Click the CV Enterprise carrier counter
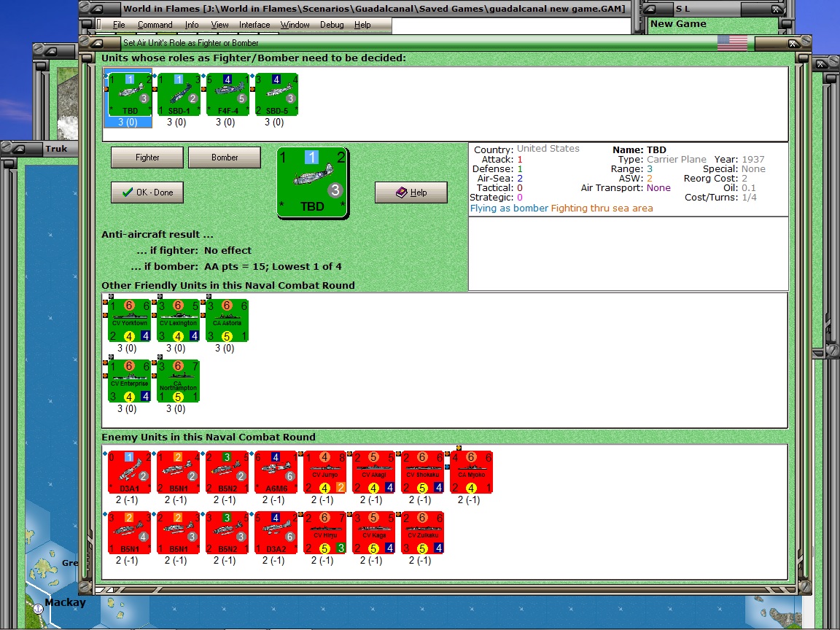The image size is (840, 630). [130, 381]
